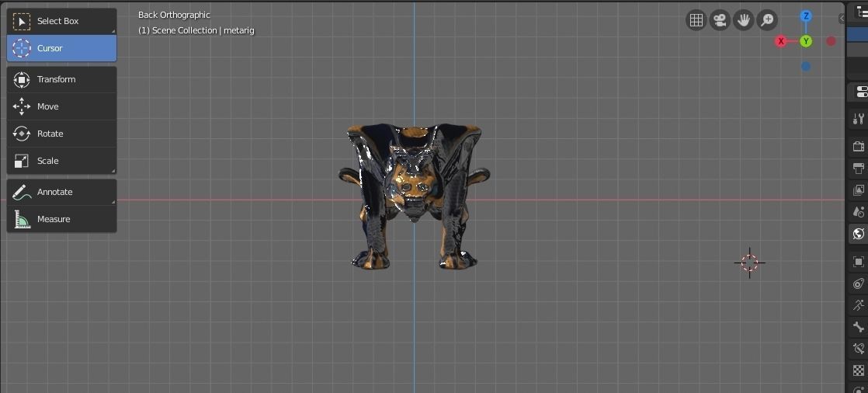
Task: Toggle orthographic/perspective view grid button
Action: (x=696, y=20)
